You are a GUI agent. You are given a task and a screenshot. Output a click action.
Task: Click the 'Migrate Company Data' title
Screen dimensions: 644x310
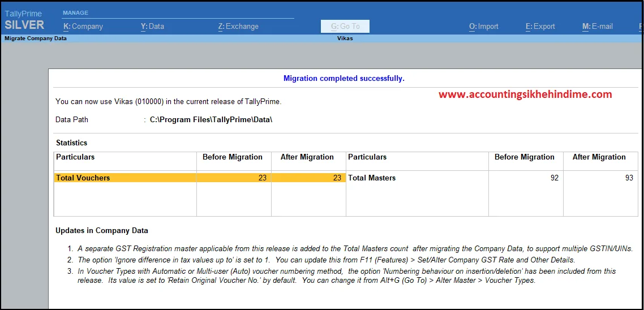point(35,38)
